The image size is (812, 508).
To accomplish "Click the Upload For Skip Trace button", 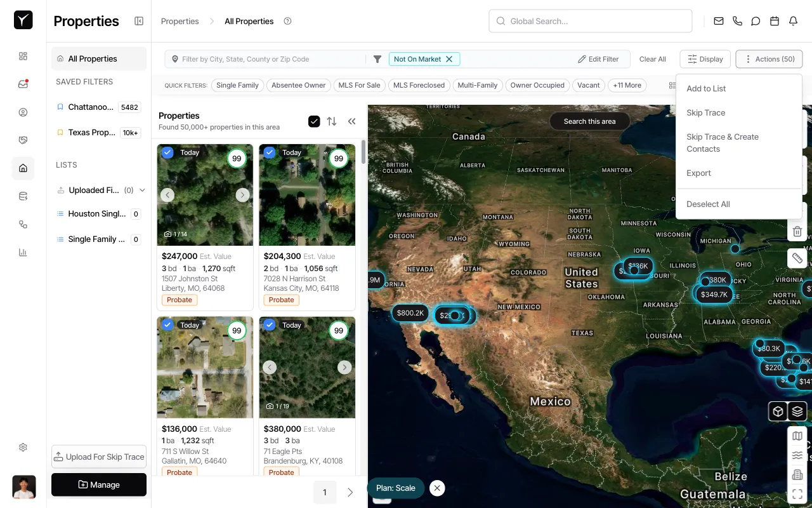I will coord(99,457).
